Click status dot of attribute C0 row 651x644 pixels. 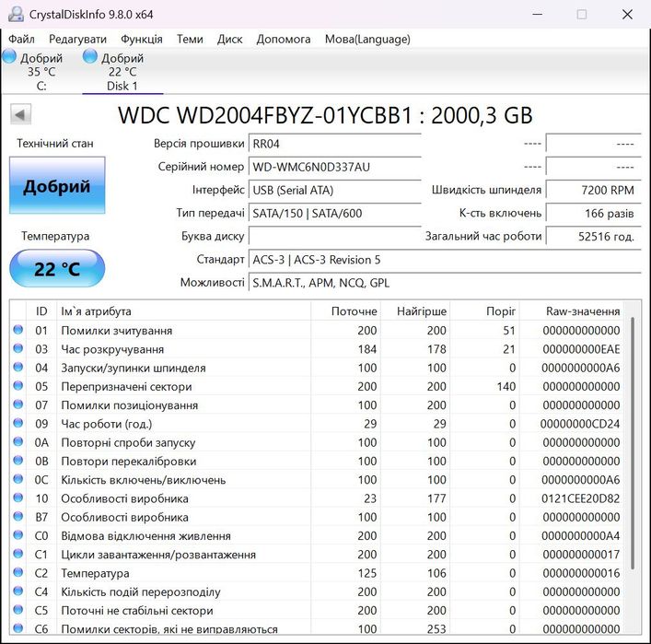point(17,535)
